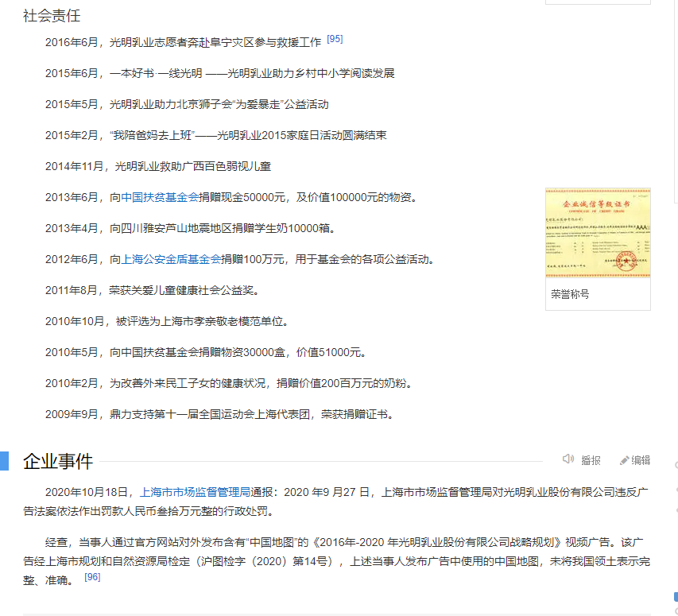Viewport: 678px width, 616px height.
Task: Click the 2010年10月 孝亲敬老 entry
Action: pyautogui.click(x=167, y=322)
